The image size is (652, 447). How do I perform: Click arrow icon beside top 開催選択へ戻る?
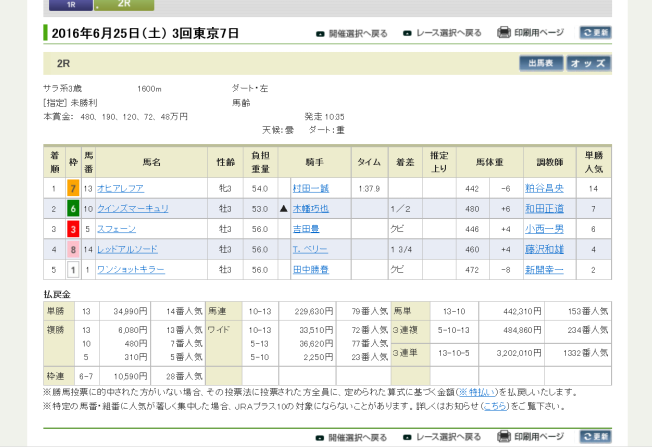[x=320, y=33]
